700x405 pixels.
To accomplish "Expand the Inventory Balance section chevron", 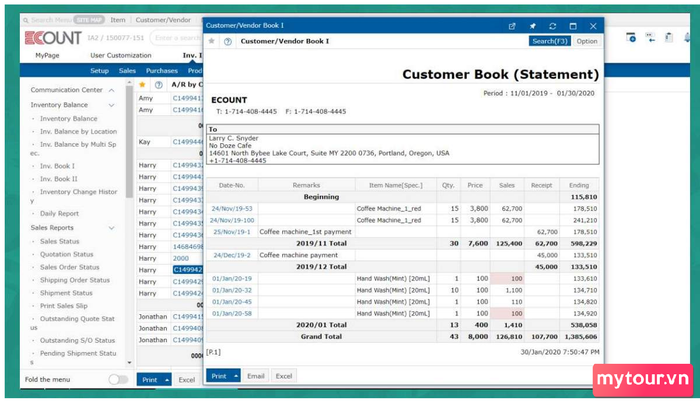I will point(112,105).
